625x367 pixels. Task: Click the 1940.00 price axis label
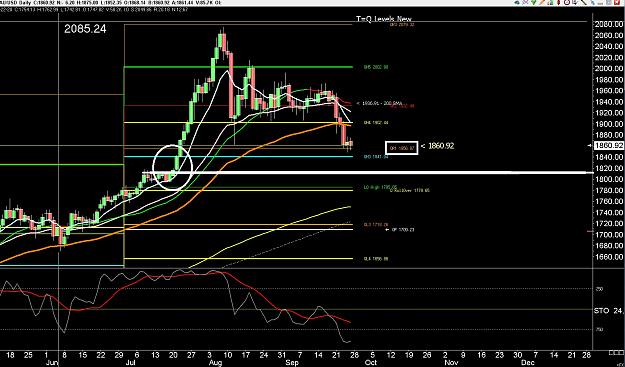click(x=609, y=102)
